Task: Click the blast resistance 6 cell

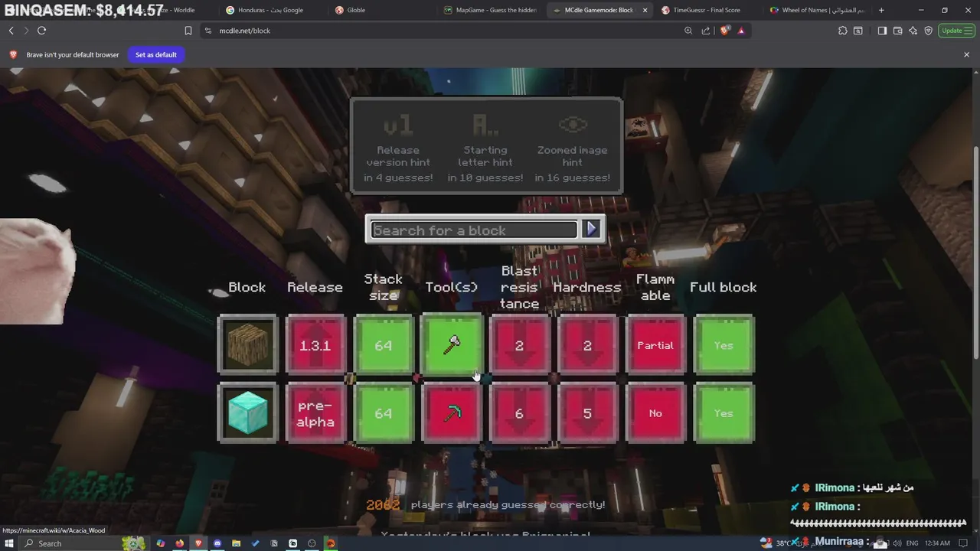Action: tap(519, 413)
